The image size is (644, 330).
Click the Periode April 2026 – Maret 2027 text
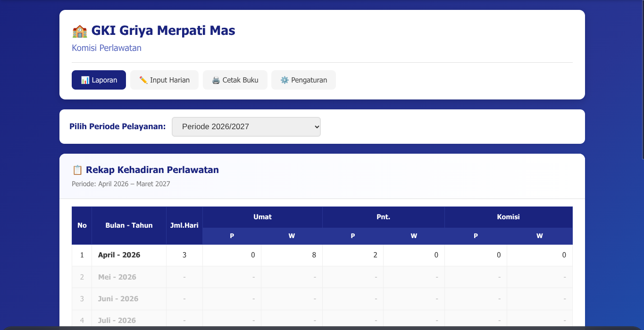(121, 184)
